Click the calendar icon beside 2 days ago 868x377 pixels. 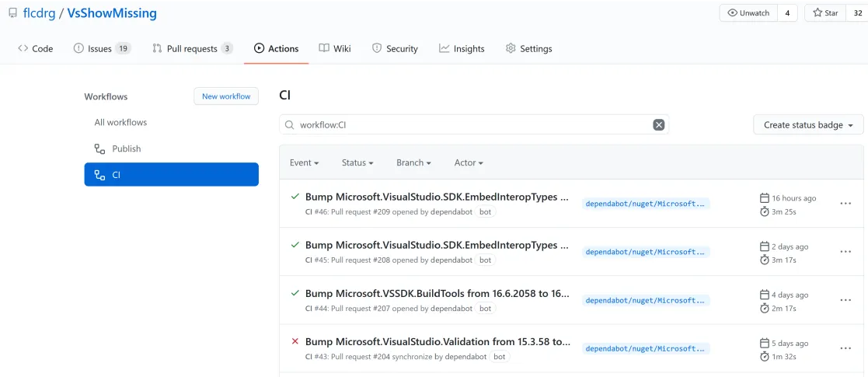(765, 246)
